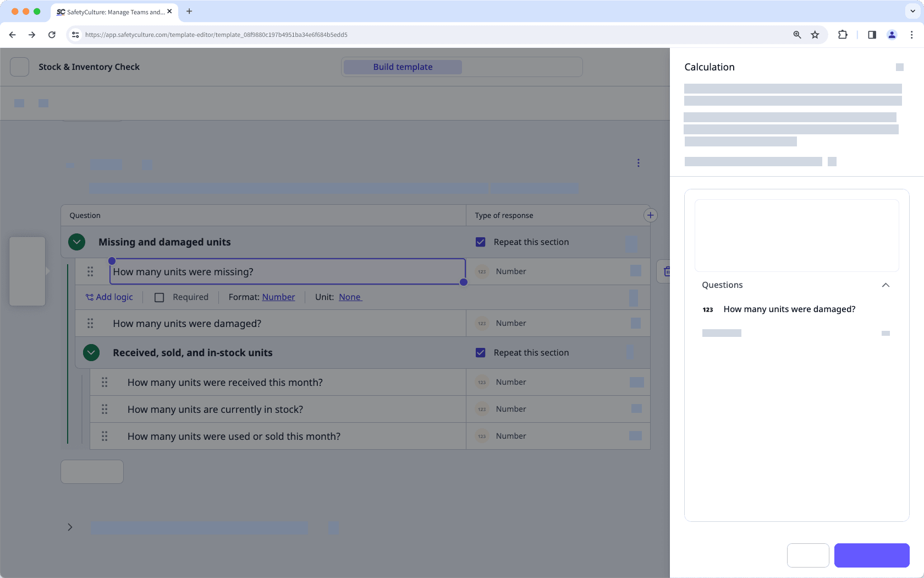The width and height of the screenshot is (924, 578).
Task: Click the 123 Number icon on the missing units question
Action: (481, 271)
